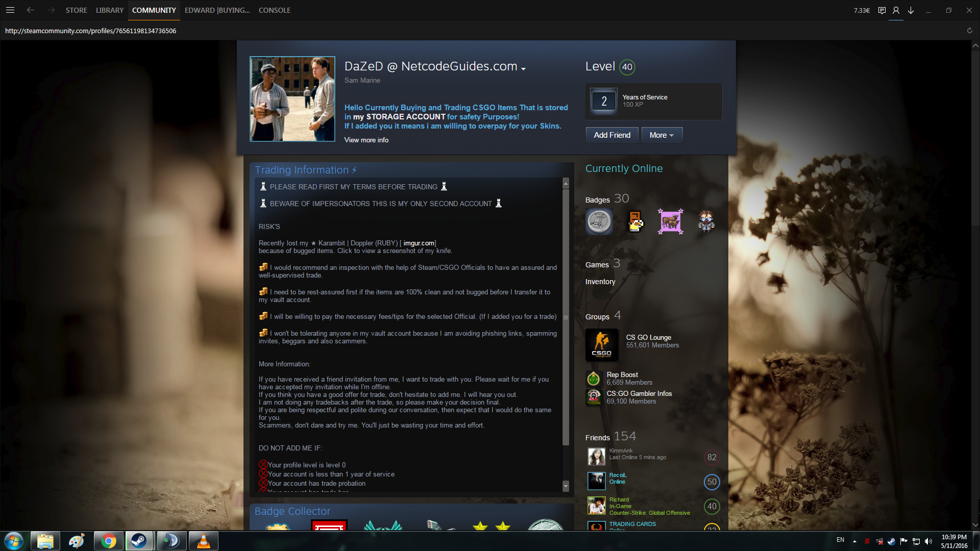Expand the More dropdown button
The width and height of the screenshot is (980, 551).
[x=661, y=135]
